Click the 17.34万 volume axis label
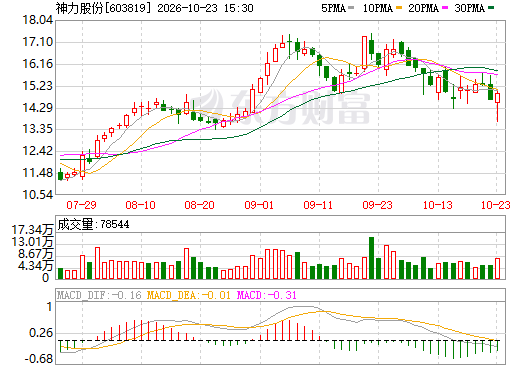The width and height of the screenshot is (520, 365). 32,230
